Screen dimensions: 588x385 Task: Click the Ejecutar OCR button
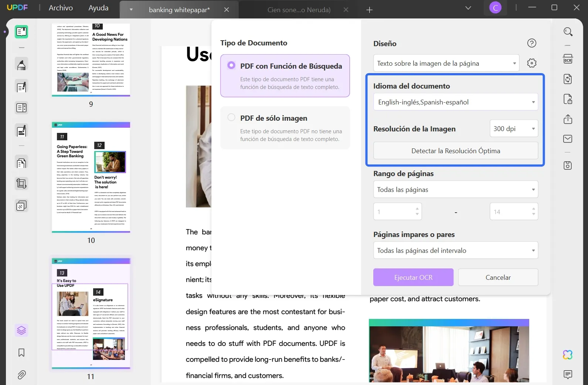413,277
